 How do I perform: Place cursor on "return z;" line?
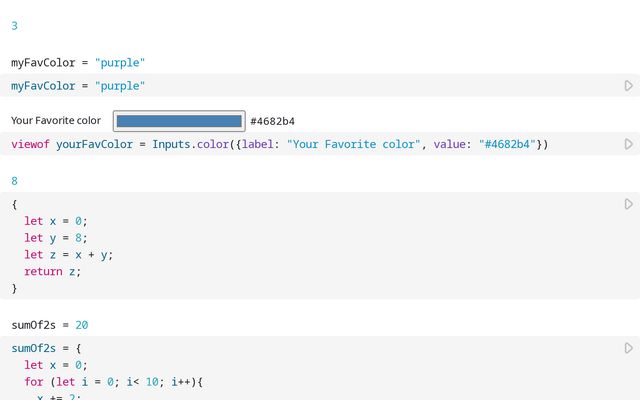tap(52, 271)
